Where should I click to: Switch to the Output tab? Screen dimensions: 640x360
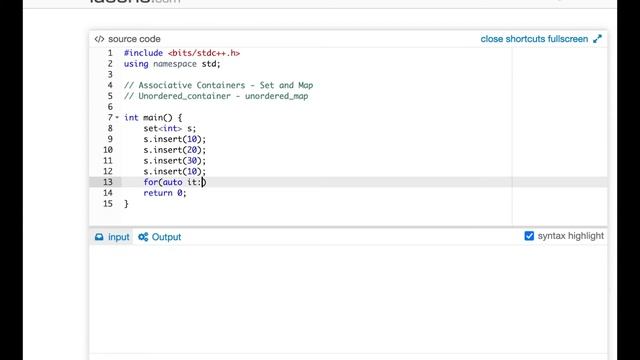(x=160, y=237)
